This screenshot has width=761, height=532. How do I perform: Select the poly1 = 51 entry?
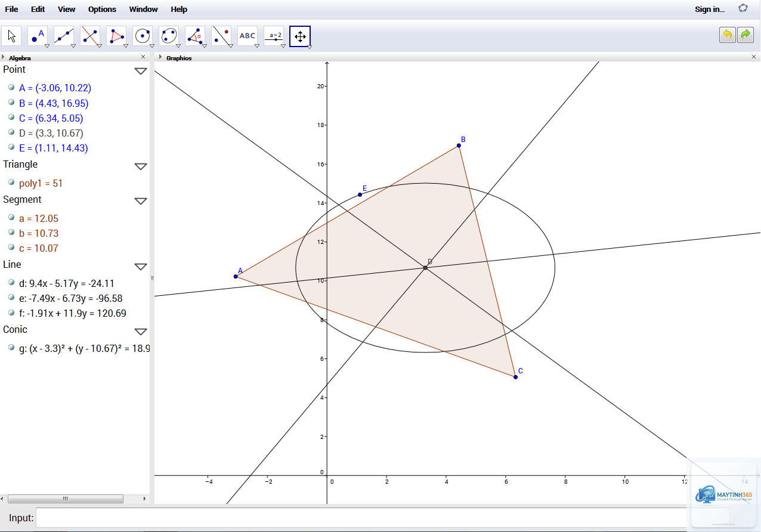tap(41, 183)
